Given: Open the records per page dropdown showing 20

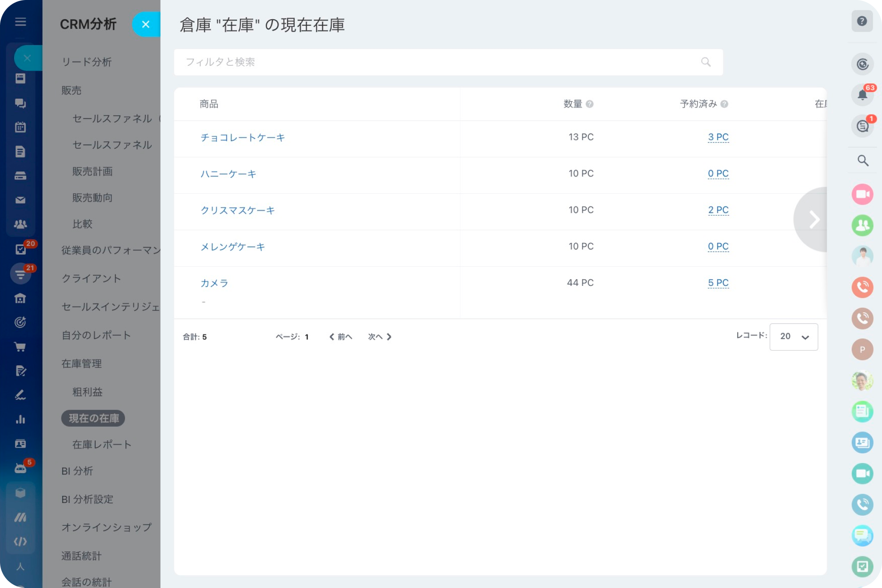Looking at the screenshot, I should 793,337.
